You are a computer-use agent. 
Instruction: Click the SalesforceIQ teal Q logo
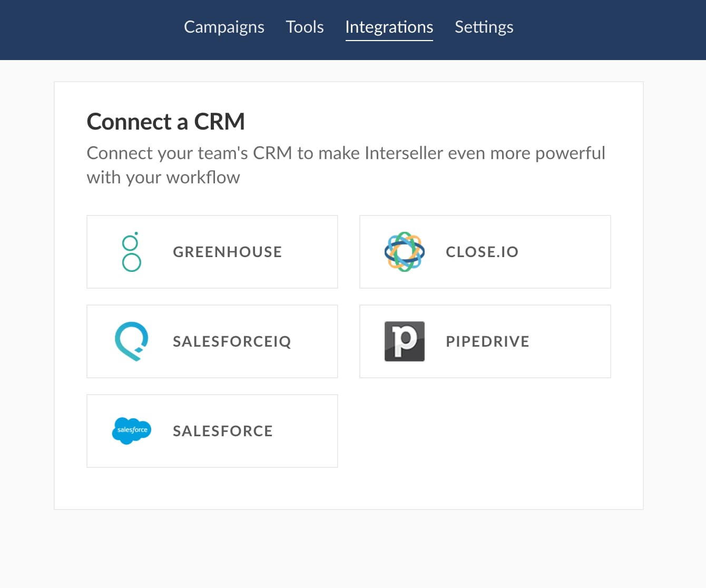click(131, 341)
